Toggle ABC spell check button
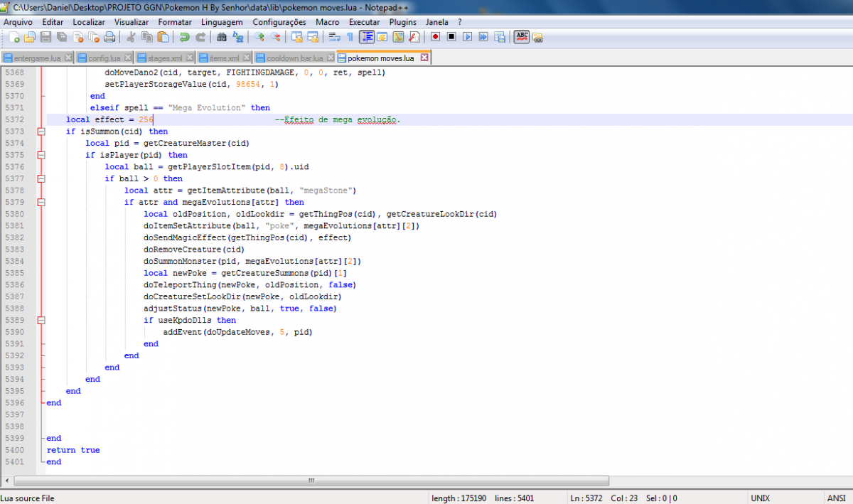This screenshot has height=504, width=853. coord(522,36)
